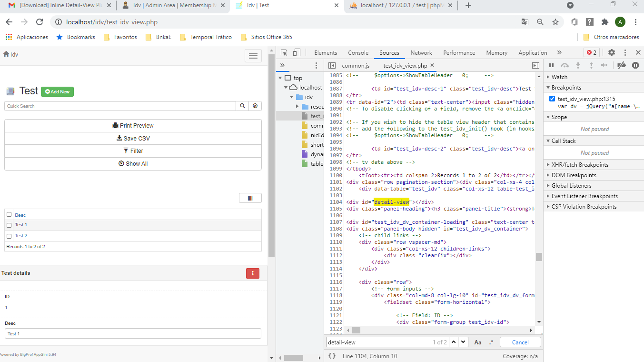Hide the Sources file navigator pane

332,65
